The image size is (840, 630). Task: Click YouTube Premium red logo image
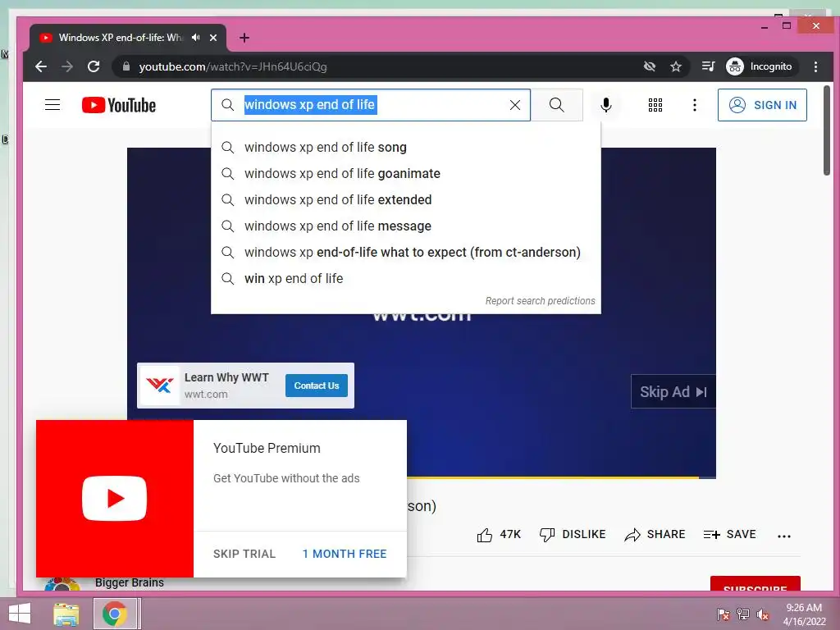coord(115,499)
